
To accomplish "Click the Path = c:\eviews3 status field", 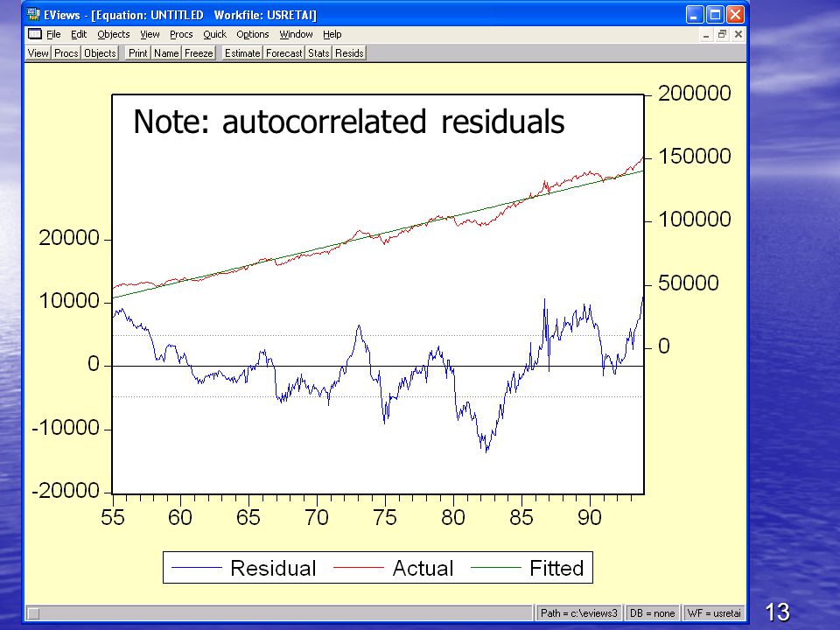I will 578,612.
